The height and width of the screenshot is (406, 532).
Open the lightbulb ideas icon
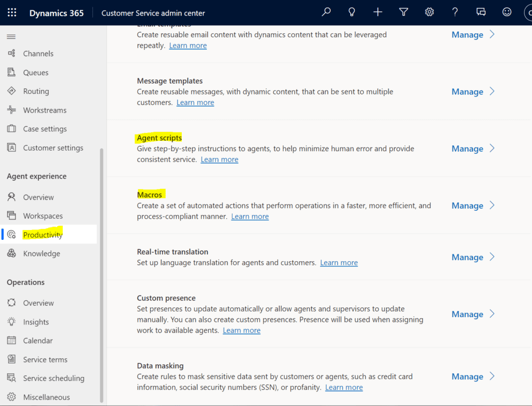(x=352, y=11)
